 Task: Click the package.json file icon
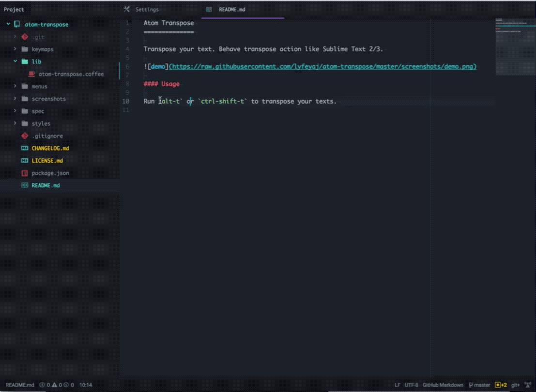coord(25,173)
